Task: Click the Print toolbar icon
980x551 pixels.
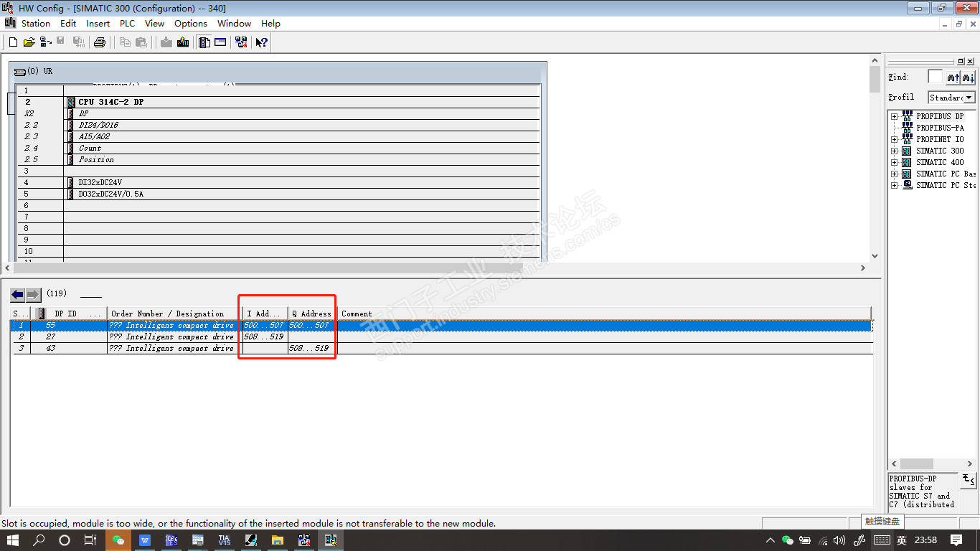Action: click(x=100, y=42)
